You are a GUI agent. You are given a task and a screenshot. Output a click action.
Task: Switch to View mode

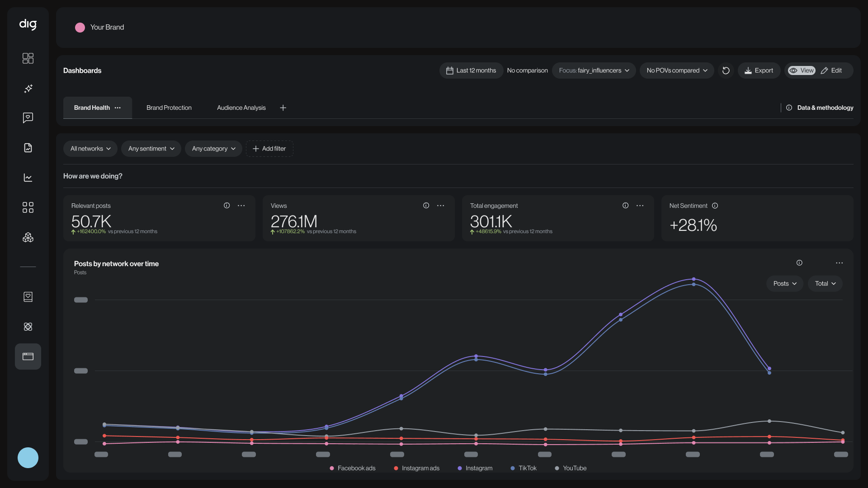[802, 70]
